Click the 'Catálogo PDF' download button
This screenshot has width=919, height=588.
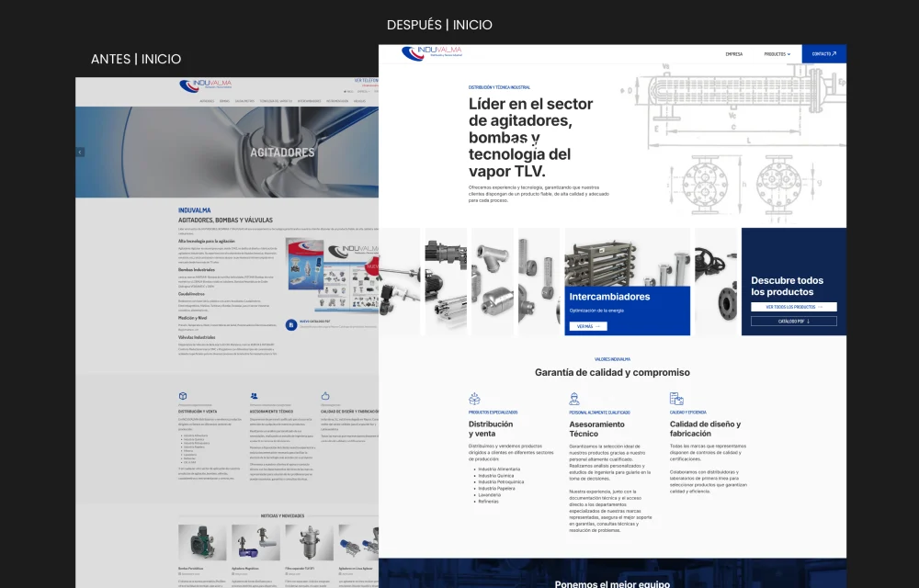point(794,321)
